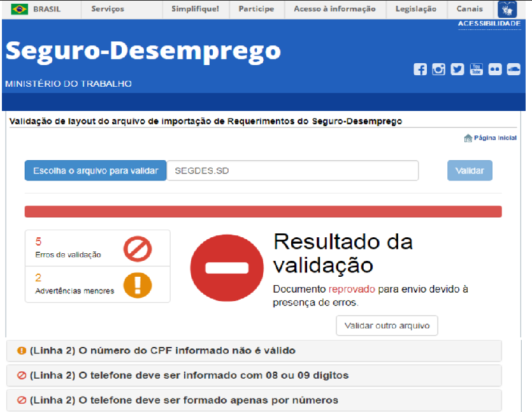Click the large red reprovado circle icon
Image resolution: width=532 pixels, height=412 pixels.
coord(227,268)
